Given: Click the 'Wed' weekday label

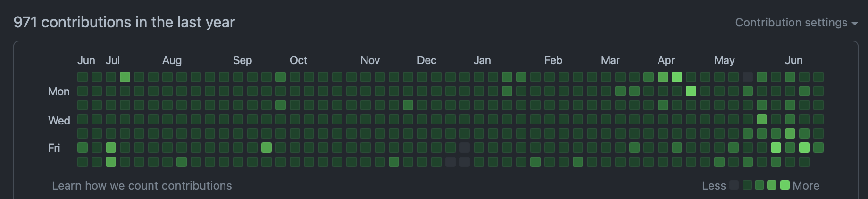Looking at the screenshot, I should 59,121.
